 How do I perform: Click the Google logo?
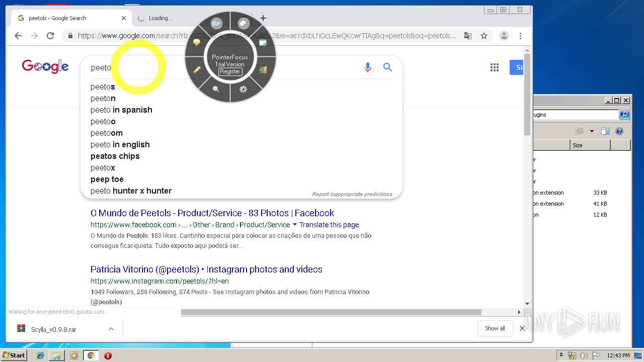point(45,66)
